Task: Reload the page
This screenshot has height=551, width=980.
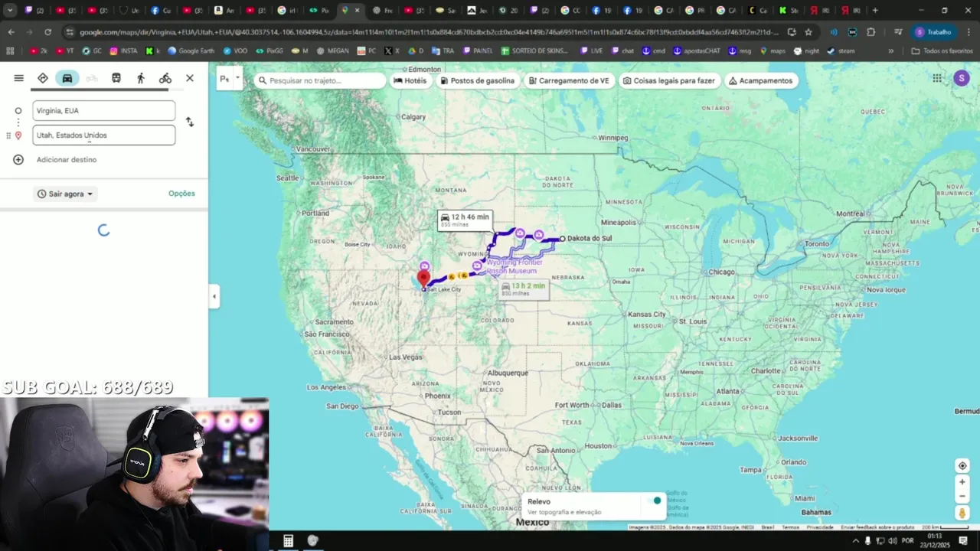Action: click(x=47, y=32)
